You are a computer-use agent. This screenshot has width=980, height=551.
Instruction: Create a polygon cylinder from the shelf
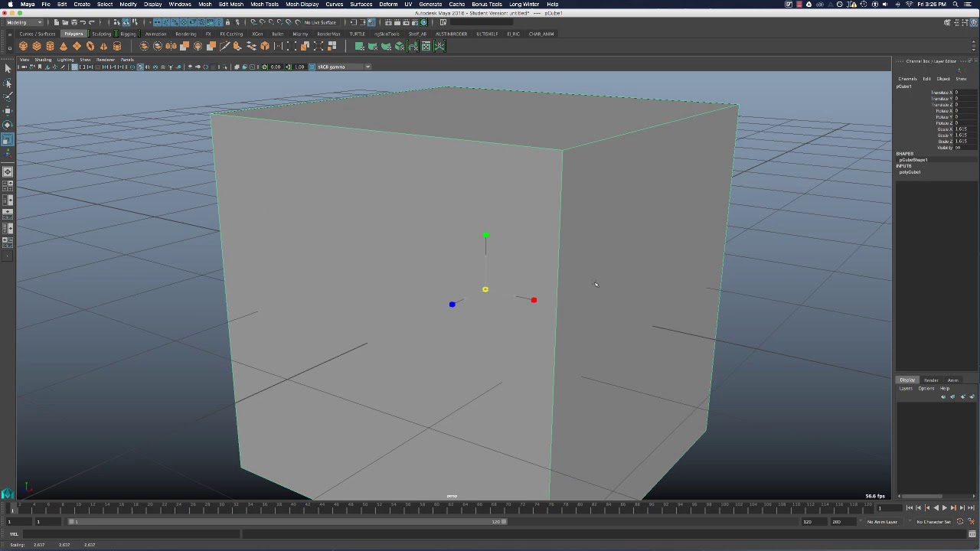pyautogui.click(x=50, y=47)
